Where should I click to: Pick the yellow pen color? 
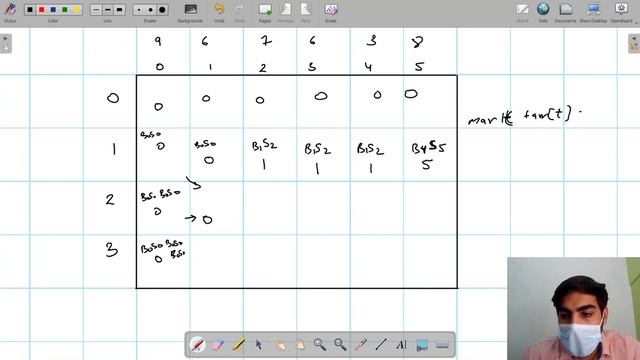76,9
